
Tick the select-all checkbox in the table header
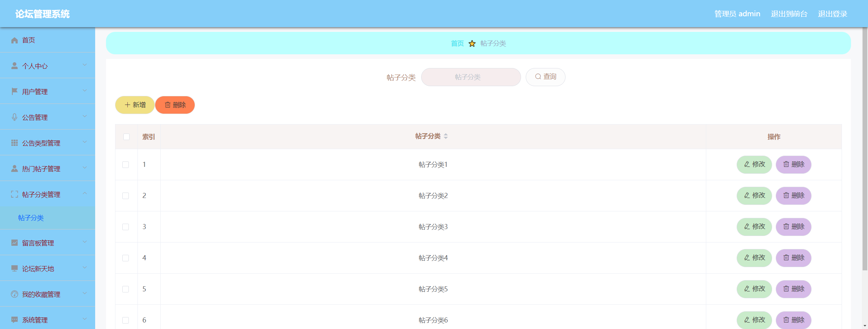[126, 137]
